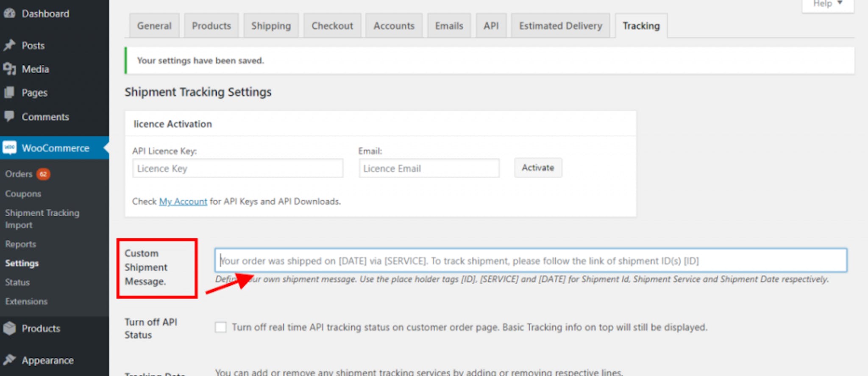868x376 pixels.
Task: Open Media in the sidebar menu
Action: [36, 69]
